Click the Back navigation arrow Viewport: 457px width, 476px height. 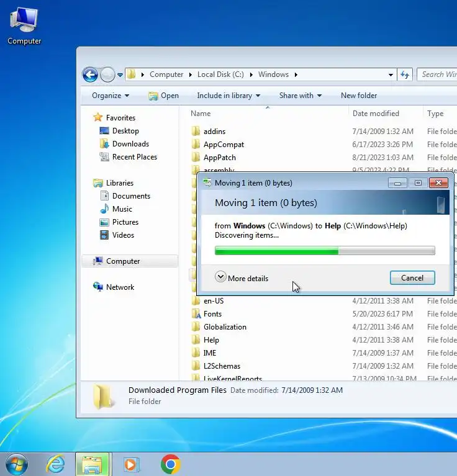pos(90,74)
